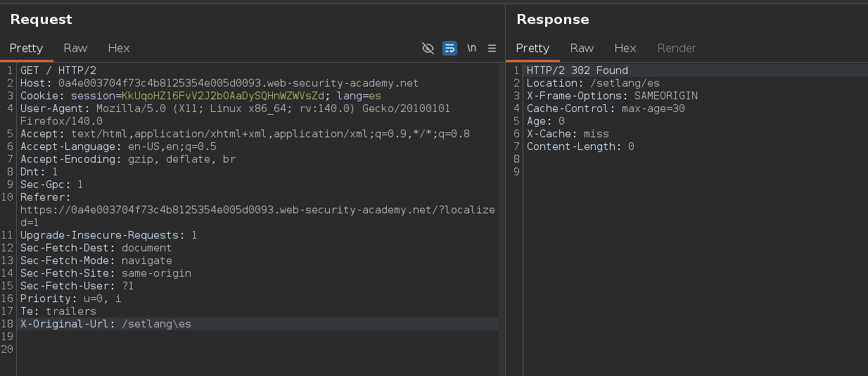Screen dimensions: 868x376
Task: Toggle show newline characters \n button
Action: tap(471, 48)
